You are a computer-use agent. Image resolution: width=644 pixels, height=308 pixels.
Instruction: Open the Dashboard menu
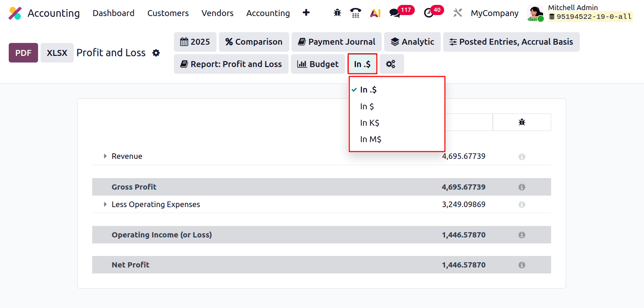pyautogui.click(x=114, y=13)
